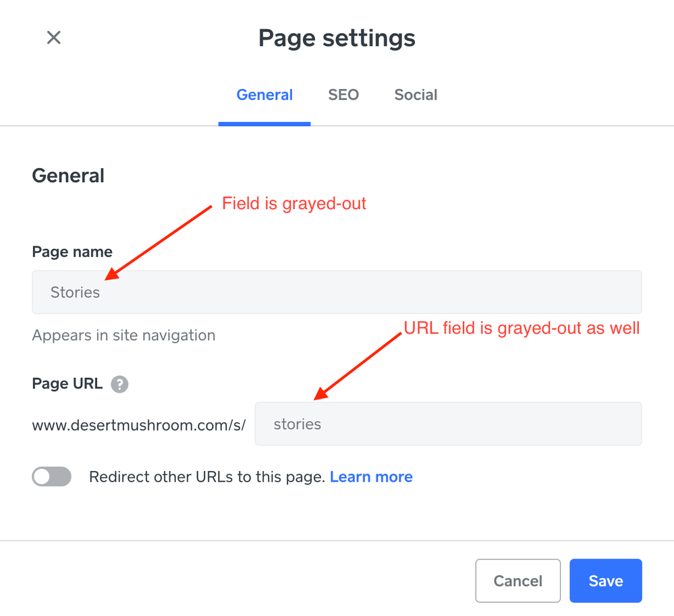
Task: Click the Save button
Action: coord(605,581)
